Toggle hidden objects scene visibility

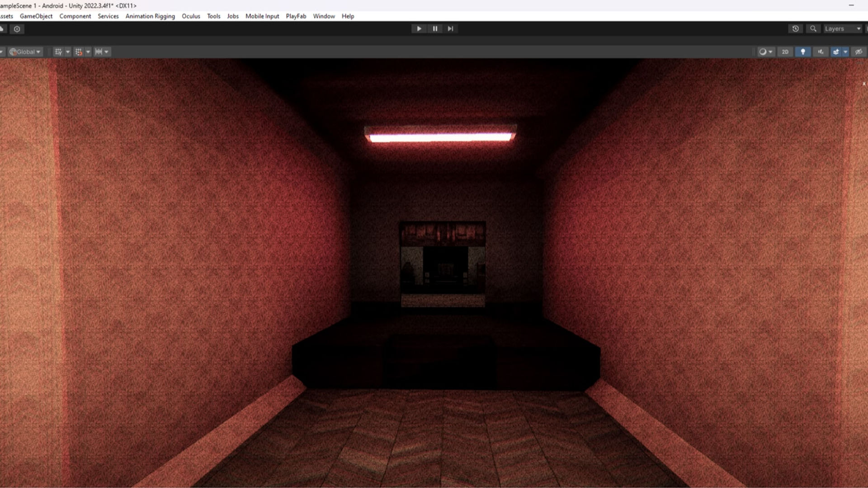click(859, 52)
